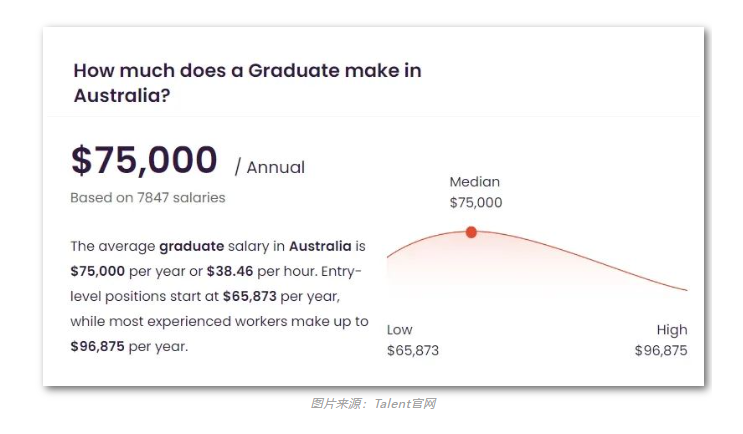Click the bold $65,873 in the paragraph

click(x=250, y=296)
